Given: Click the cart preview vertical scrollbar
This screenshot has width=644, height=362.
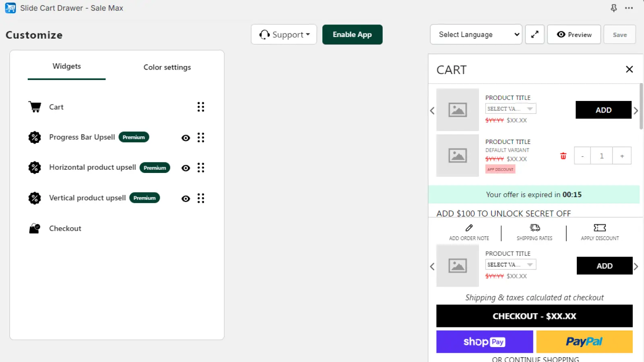Looking at the screenshot, I should [x=641, y=107].
